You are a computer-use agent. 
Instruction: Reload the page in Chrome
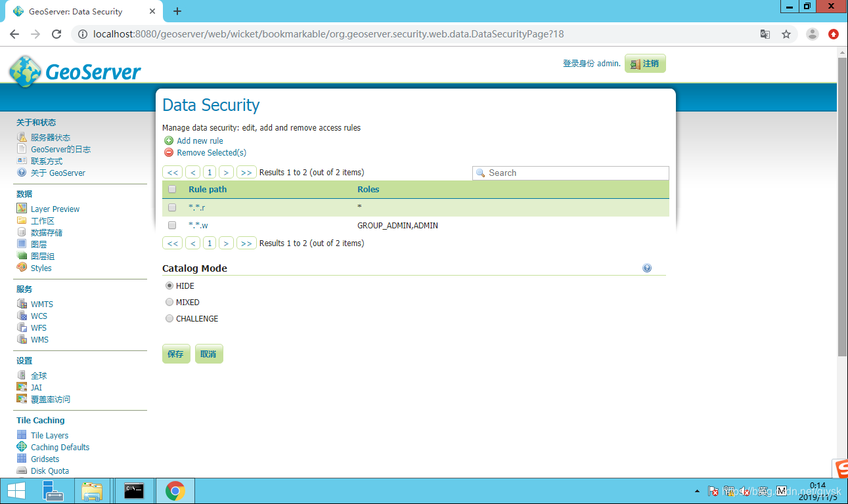point(56,34)
